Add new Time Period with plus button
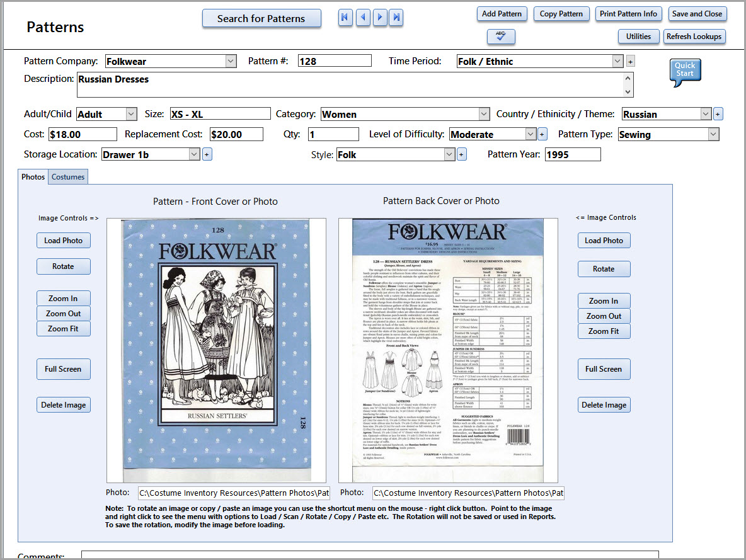 631,61
